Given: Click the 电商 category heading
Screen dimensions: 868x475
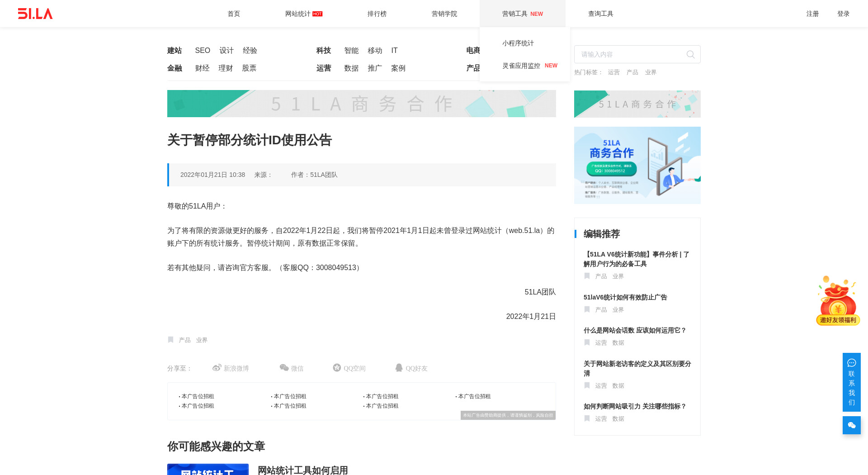Looking at the screenshot, I should (473, 50).
